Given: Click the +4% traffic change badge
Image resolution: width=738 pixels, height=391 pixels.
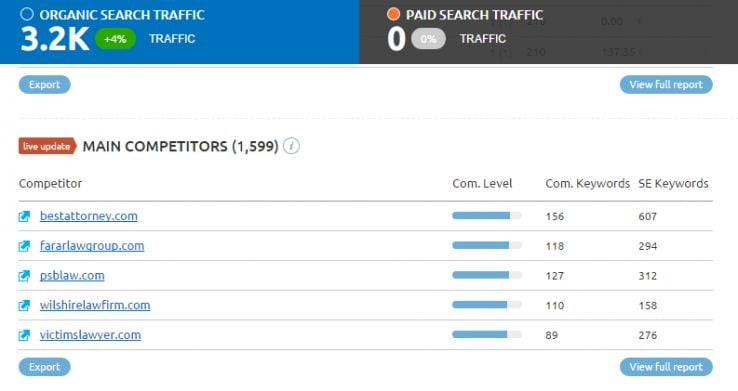Looking at the screenshot, I should (x=115, y=39).
